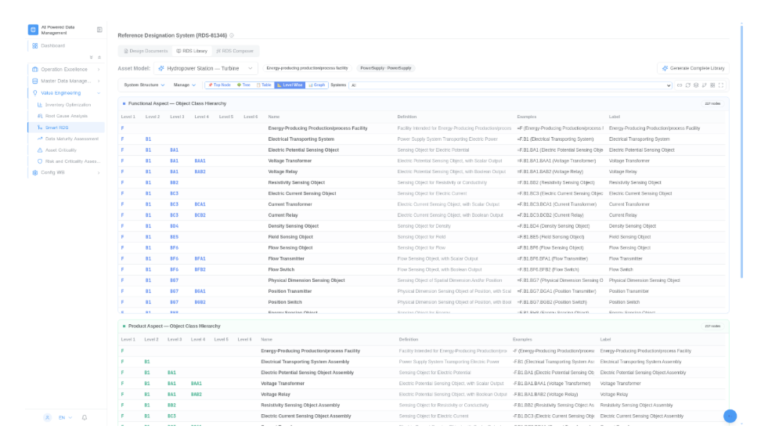
Task: Click "Density Sensing Object" name cell
Action: [x=293, y=226]
